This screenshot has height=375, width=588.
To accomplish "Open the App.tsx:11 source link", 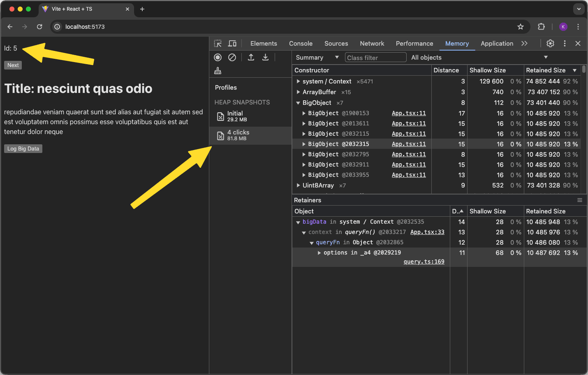I will tap(408, 113).
